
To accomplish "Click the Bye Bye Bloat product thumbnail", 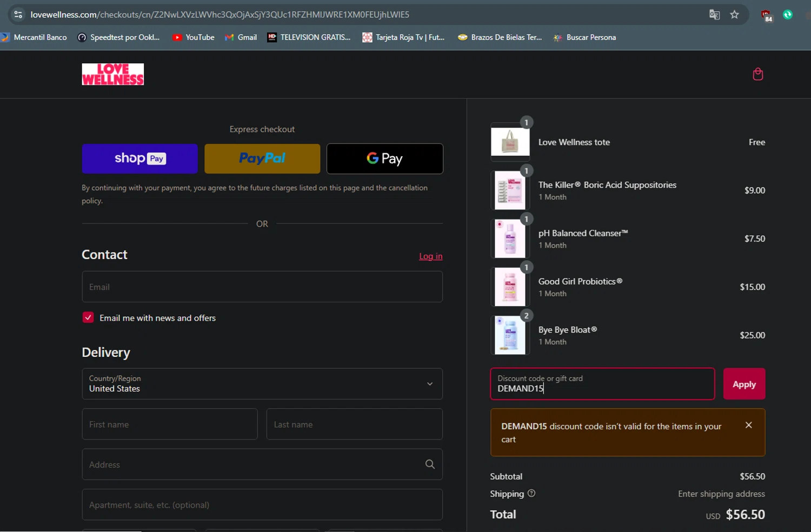I will tap(510, 335).
